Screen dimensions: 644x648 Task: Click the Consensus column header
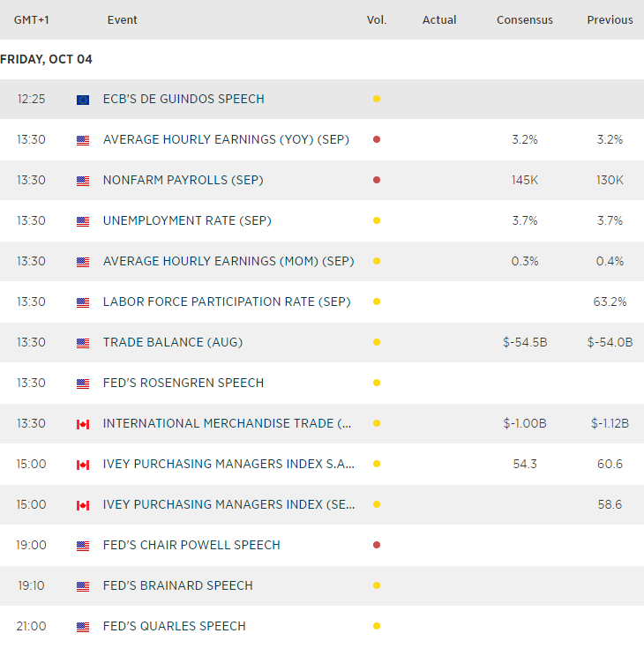tap(524, 19)
